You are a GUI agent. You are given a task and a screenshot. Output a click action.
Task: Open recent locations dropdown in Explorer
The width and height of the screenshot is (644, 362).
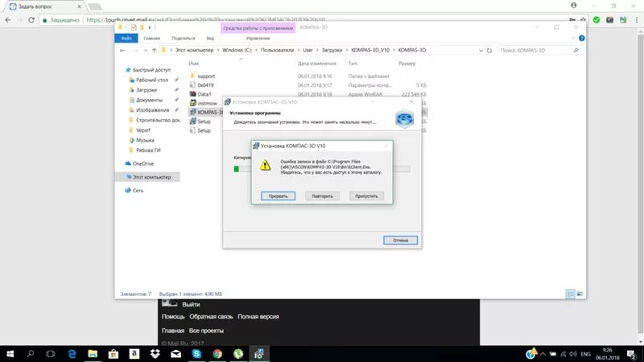[145, 51]
